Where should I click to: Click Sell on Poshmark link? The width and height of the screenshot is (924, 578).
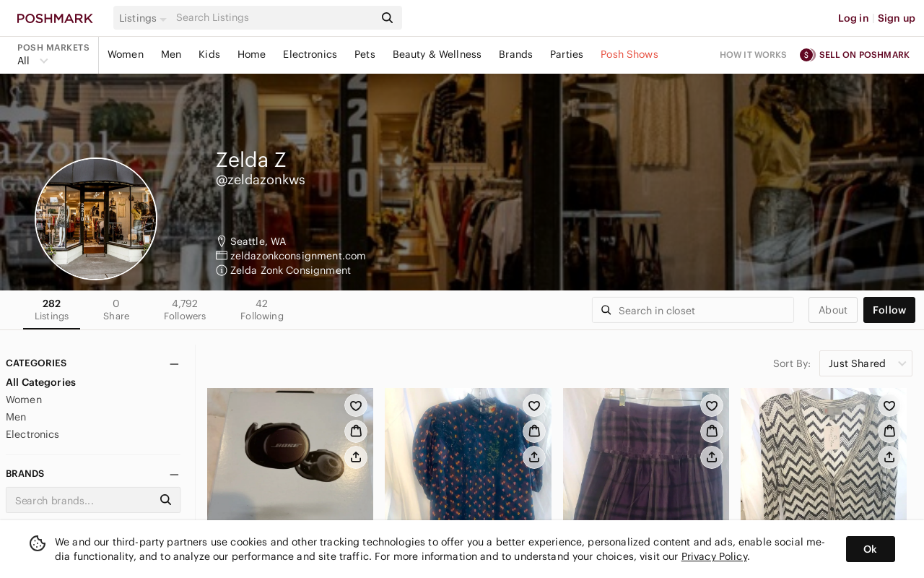(x=864, y=55)
